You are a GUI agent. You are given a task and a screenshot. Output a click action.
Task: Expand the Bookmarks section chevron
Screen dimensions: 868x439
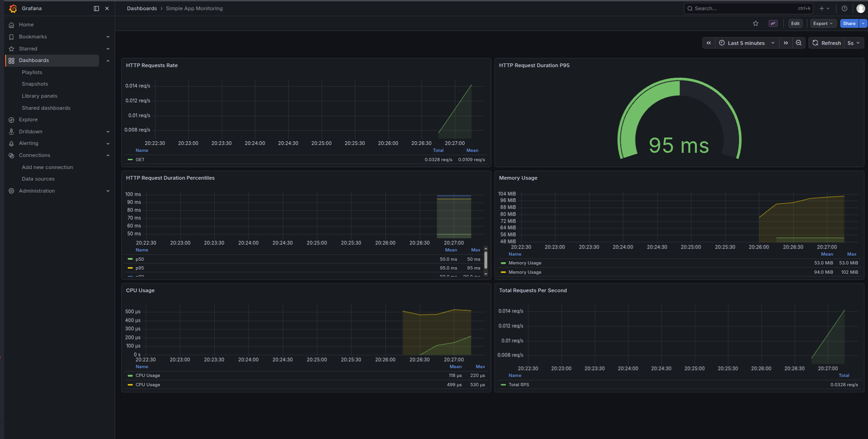click(x=108, y=37)
